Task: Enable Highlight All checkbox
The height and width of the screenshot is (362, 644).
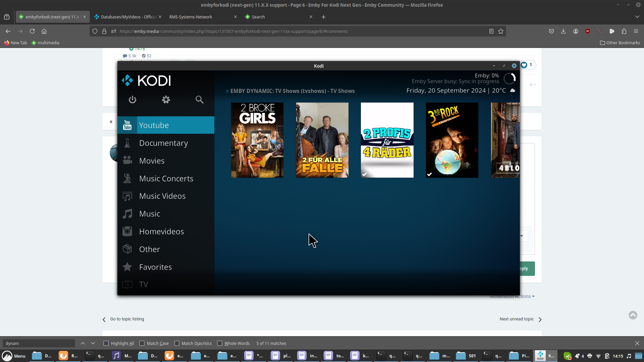Action: coord(106,343)
